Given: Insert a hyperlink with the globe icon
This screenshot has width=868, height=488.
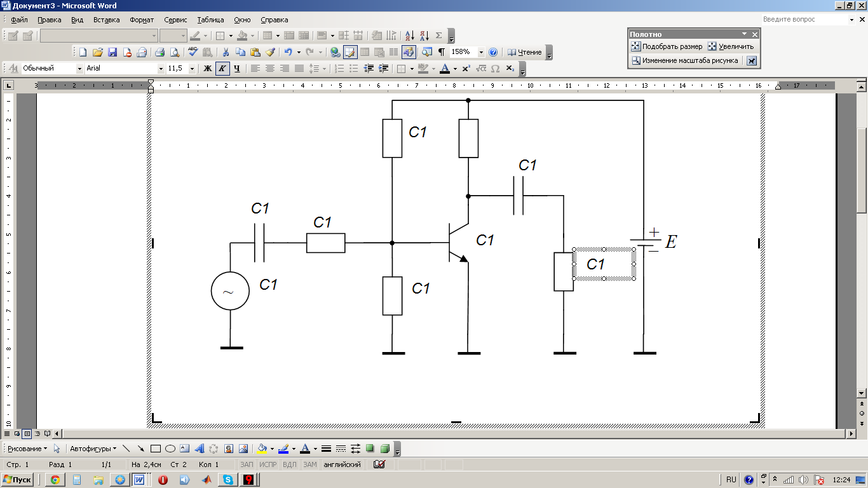Looking at the screenshot, I should point(335,52).
